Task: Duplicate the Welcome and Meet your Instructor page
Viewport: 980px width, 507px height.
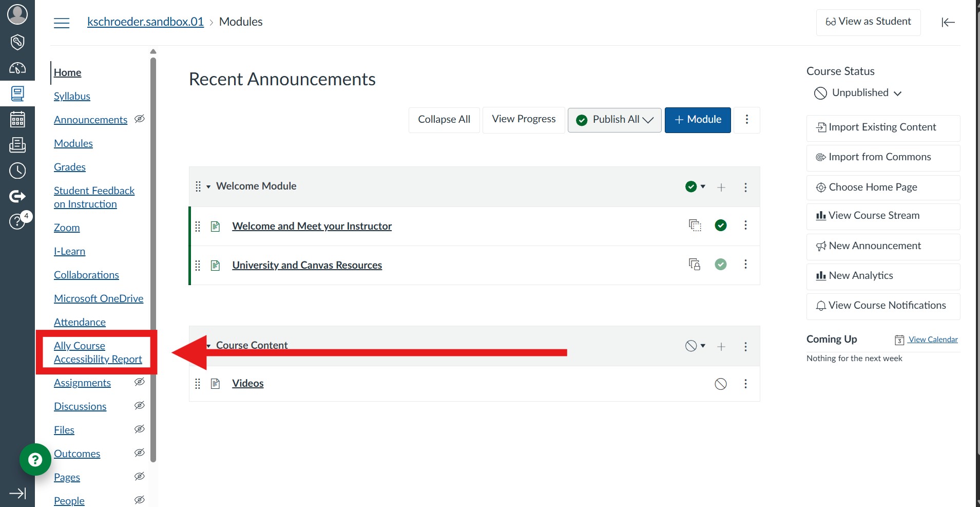Action: tap(695, 226)
